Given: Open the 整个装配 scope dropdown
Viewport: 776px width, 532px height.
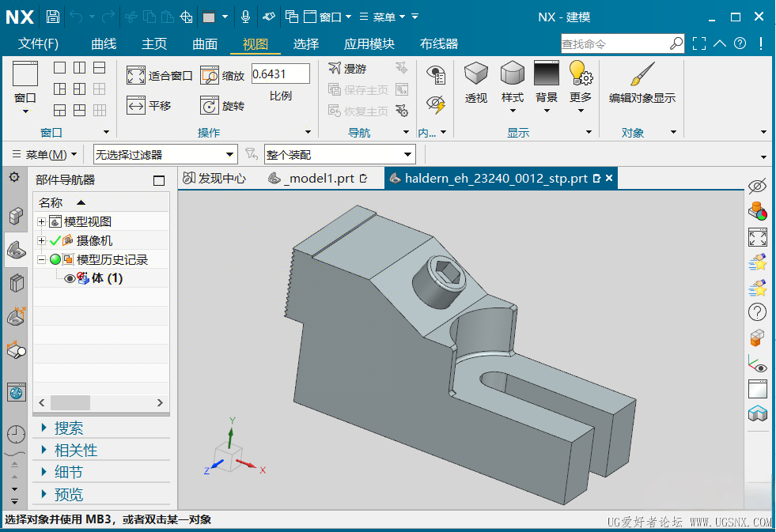Looking at the screenshot, I should (x=408, y=155).
